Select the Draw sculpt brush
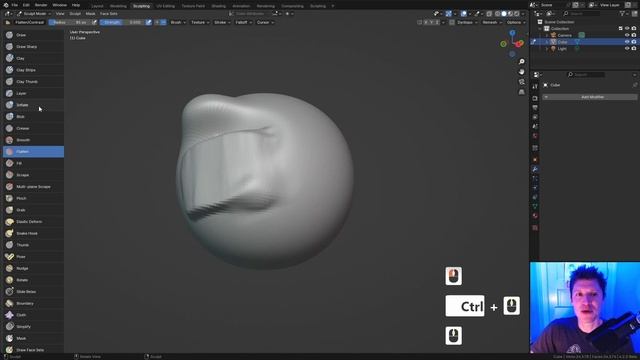640x360 pixels. pyautogui.click(x=33, y=35)
